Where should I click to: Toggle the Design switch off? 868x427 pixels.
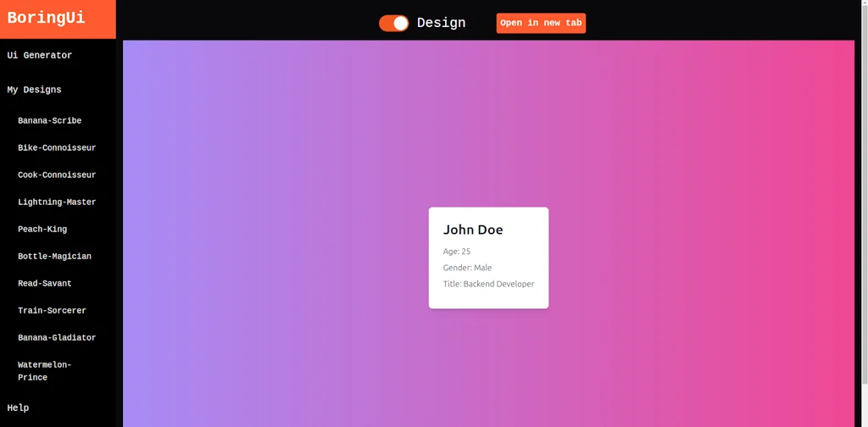tap(393, 23)
